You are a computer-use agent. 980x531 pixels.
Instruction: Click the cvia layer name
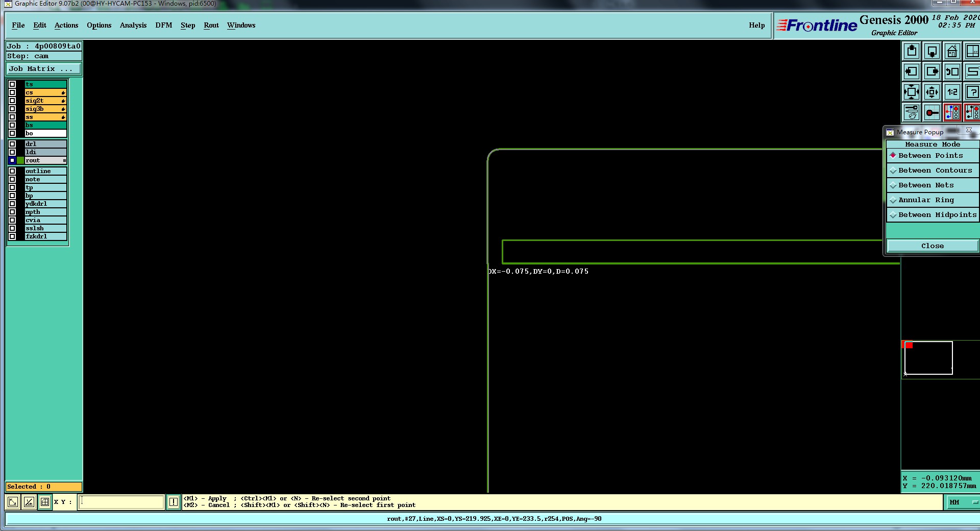coord(45,220)
